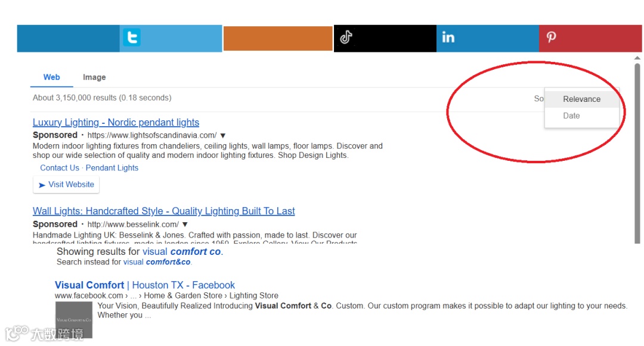Image resolution: width=644 pixels, height=346 pixels.
Task: Open Visual Comfort Houston TX Facebook result
Action: 144,285
